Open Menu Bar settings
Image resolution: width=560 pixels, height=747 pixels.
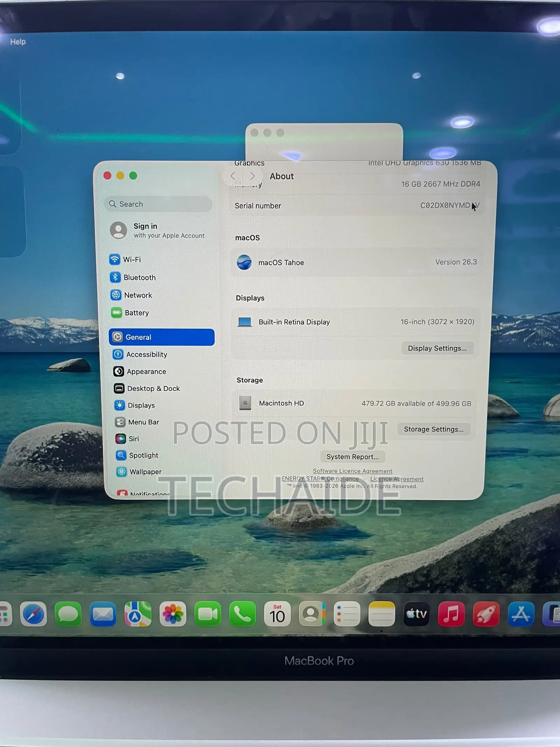point(137,422)
